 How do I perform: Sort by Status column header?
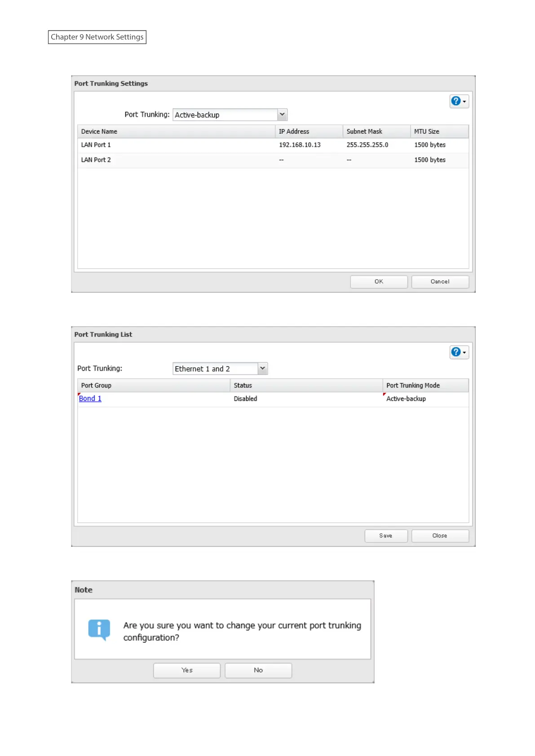tap(306, 386)
